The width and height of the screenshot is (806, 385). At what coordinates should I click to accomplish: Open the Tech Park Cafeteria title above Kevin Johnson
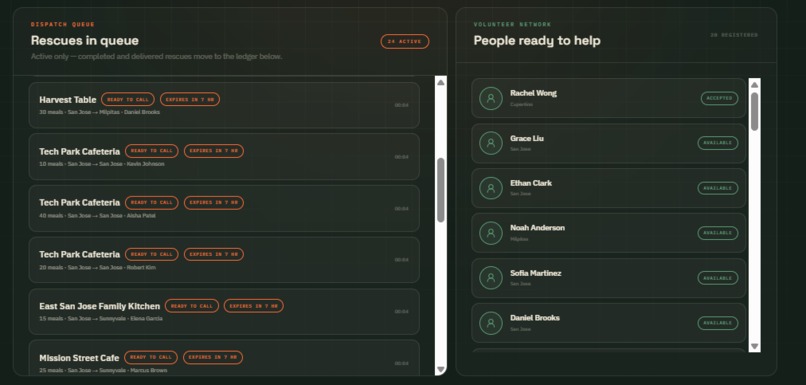(x=80, y=151)
